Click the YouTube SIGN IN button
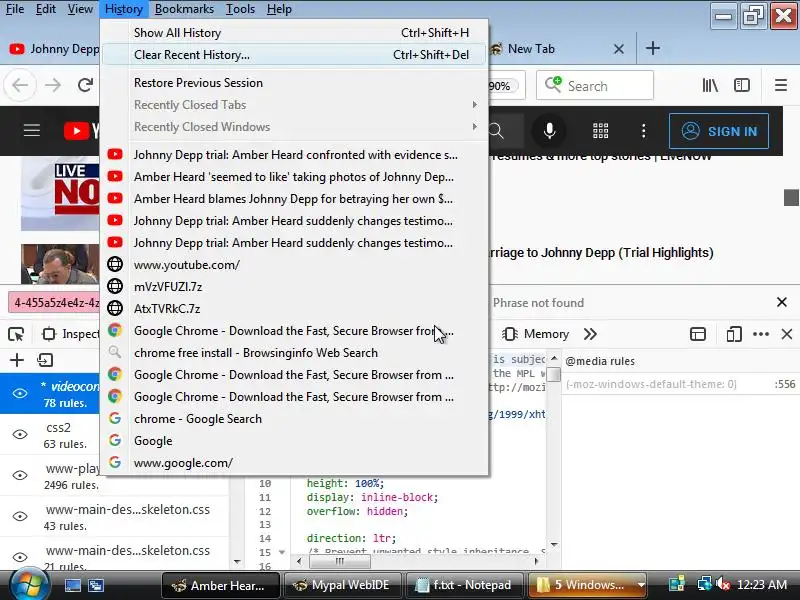 click(x=719, y=131)
